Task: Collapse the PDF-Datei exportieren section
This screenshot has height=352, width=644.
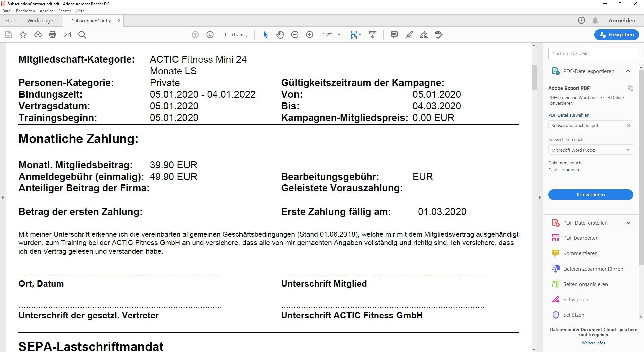Action: [x=628, y=71]
